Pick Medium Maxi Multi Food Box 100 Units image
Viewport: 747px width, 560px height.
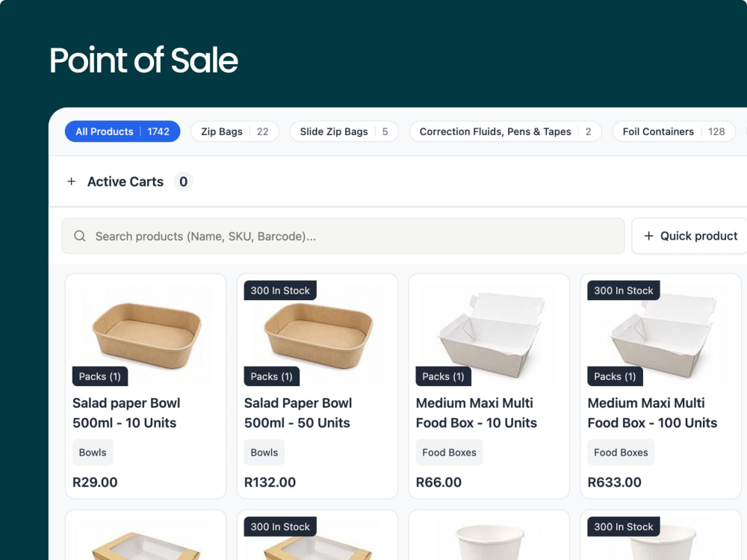pos(661,335)
